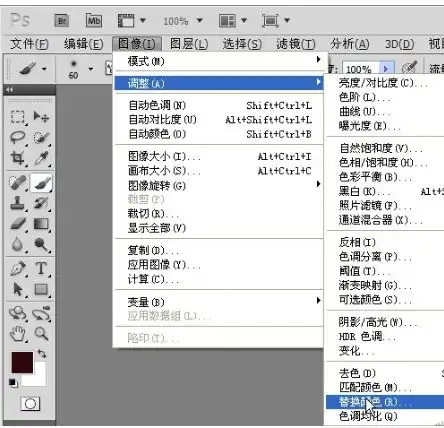Viewport: 444px width, 428px height.
Task: Toggle Quick Mask mode
Action: 30,404
